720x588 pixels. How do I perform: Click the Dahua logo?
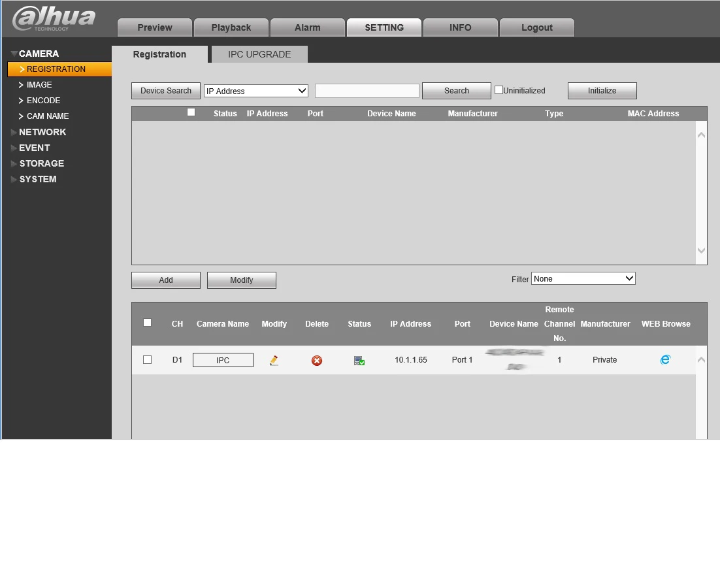[x=54, y=18]
